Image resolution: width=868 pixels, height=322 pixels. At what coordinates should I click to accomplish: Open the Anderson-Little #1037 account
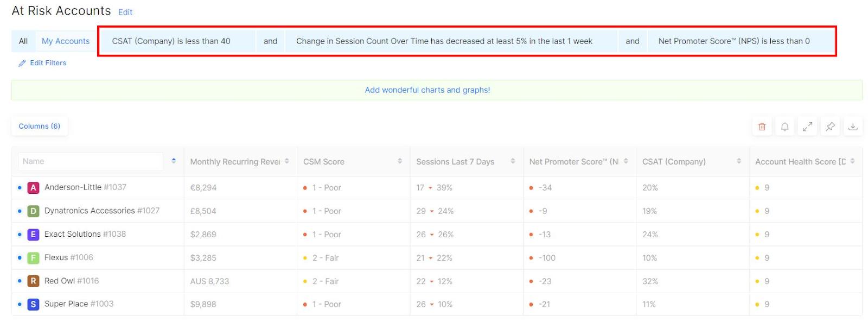pos(85,187)
